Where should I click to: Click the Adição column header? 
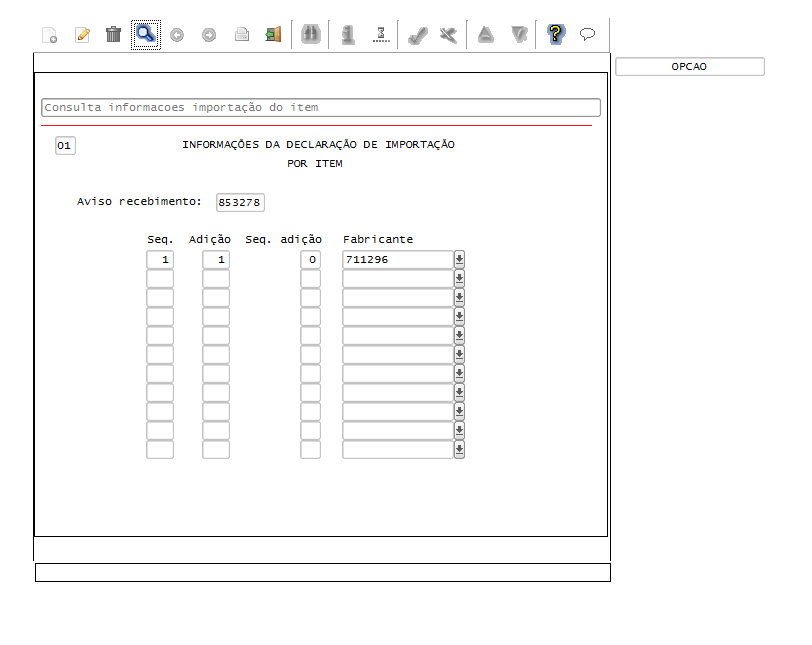[x=210, y=239]
